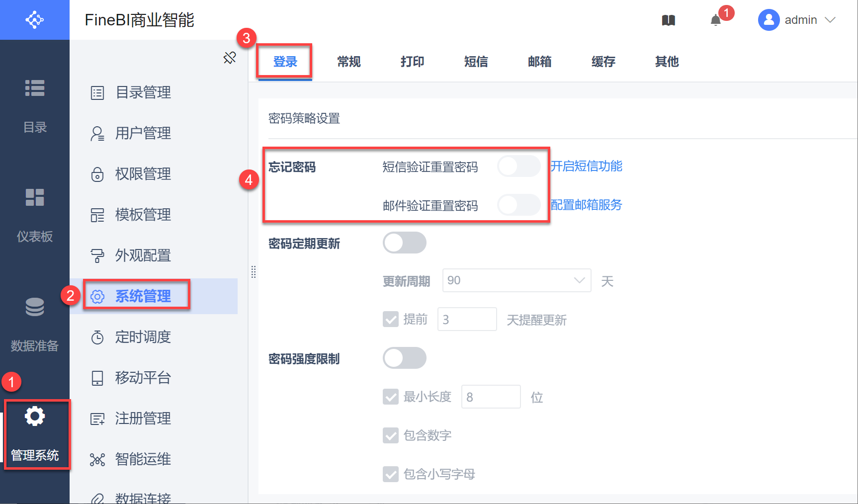Viewport: 858px width, 504px height.
Task: Open 用户管理 in the side menu
Action: click(x=143, y=133)
